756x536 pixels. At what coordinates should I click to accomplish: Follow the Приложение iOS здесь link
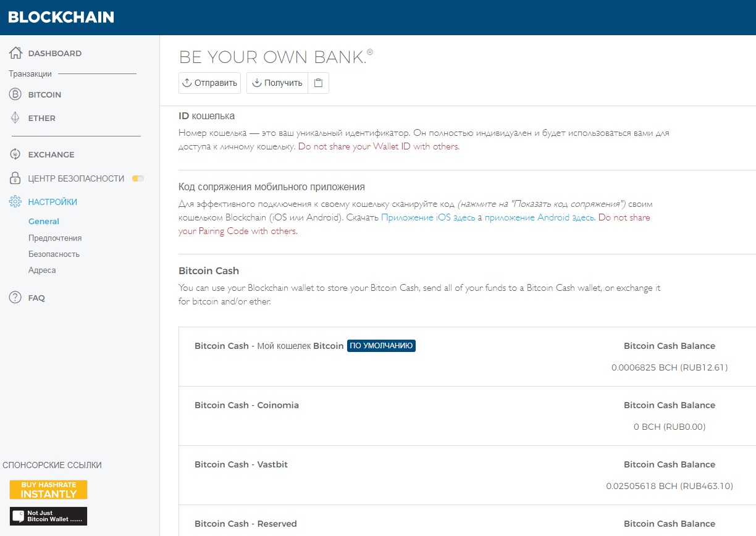click(428, 217)
